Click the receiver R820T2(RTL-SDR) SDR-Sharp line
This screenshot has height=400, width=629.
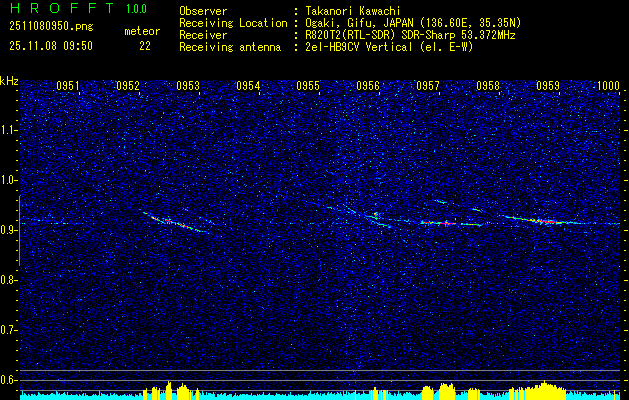click(x=408, y=35)
